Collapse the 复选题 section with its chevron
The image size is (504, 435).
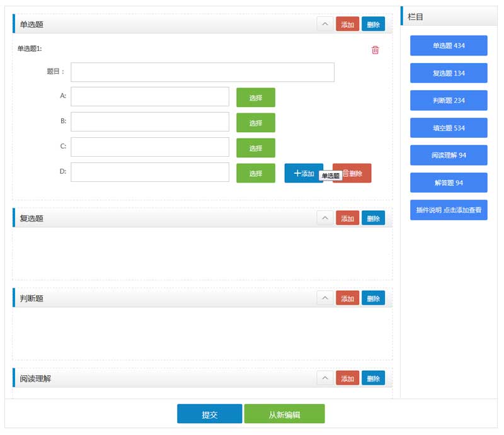point(324,218)
